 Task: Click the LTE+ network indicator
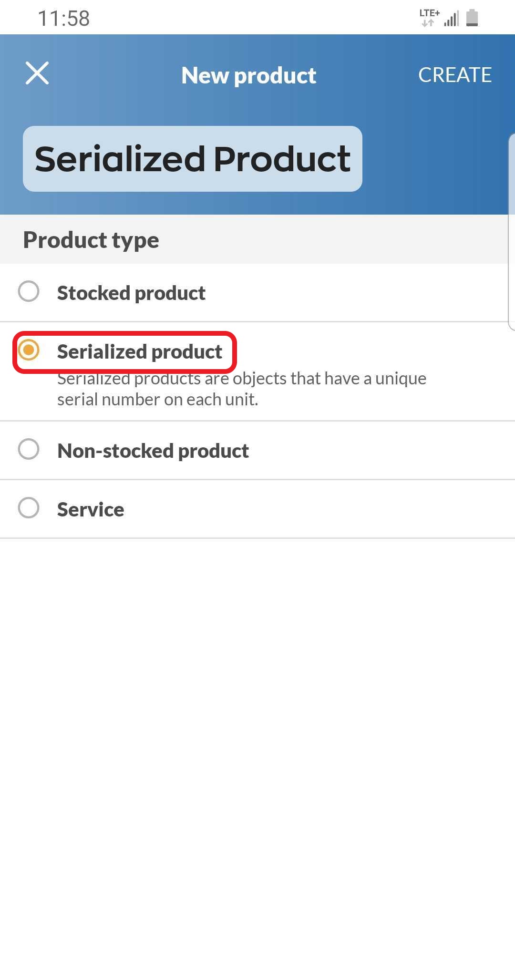click(429, 13)
